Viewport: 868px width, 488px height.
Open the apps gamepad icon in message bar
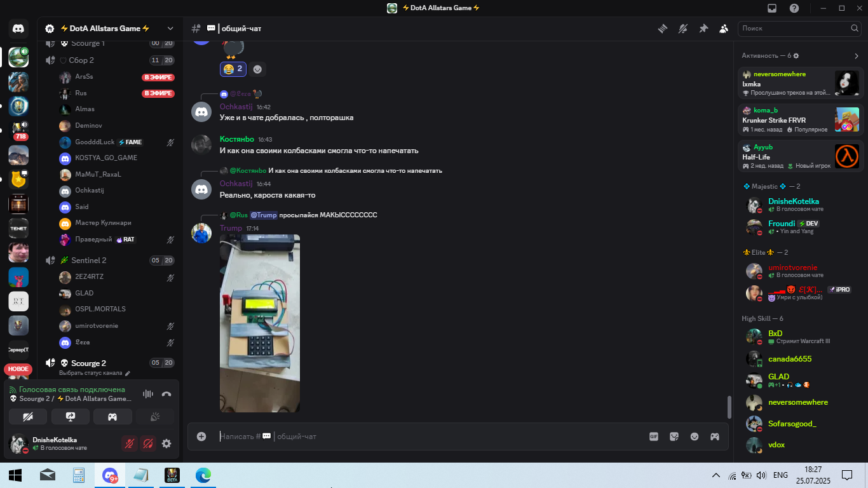click(715, 437)
